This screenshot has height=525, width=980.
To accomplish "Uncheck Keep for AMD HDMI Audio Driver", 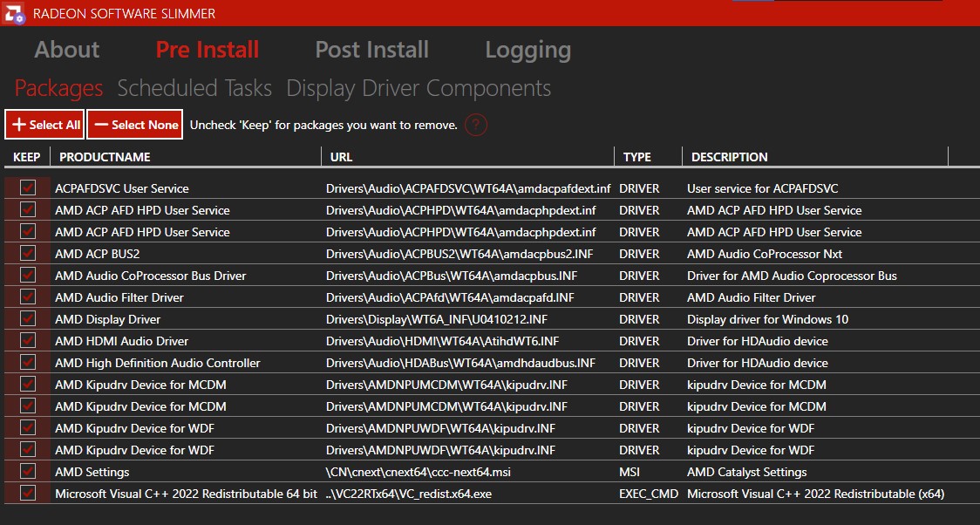I will point(28,341).
